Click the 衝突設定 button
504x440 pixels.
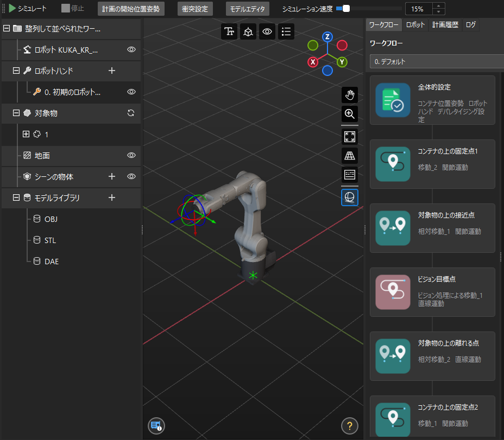click(196, 9)
